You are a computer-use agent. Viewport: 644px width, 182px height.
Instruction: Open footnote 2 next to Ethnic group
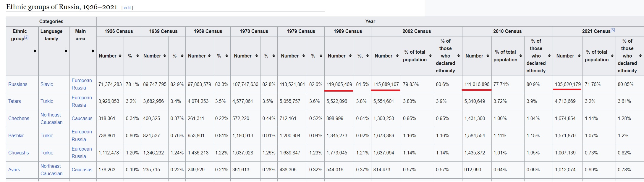click(26, 37)
